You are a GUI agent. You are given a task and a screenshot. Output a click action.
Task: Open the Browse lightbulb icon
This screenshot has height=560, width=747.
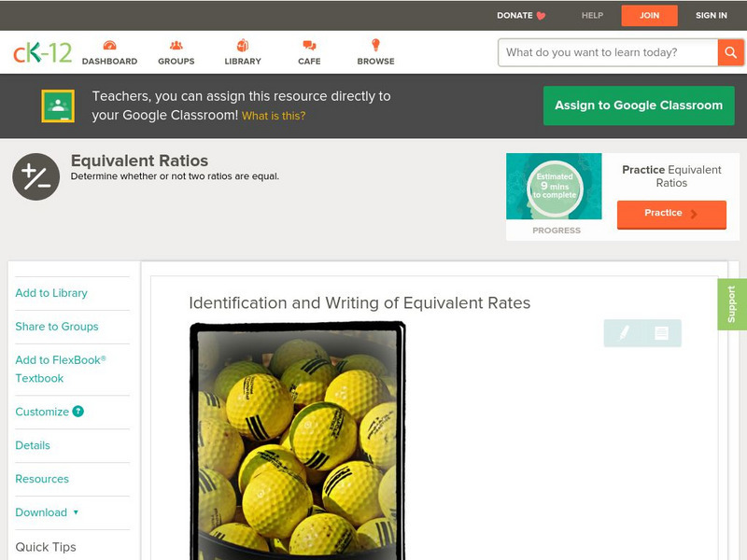375,45
